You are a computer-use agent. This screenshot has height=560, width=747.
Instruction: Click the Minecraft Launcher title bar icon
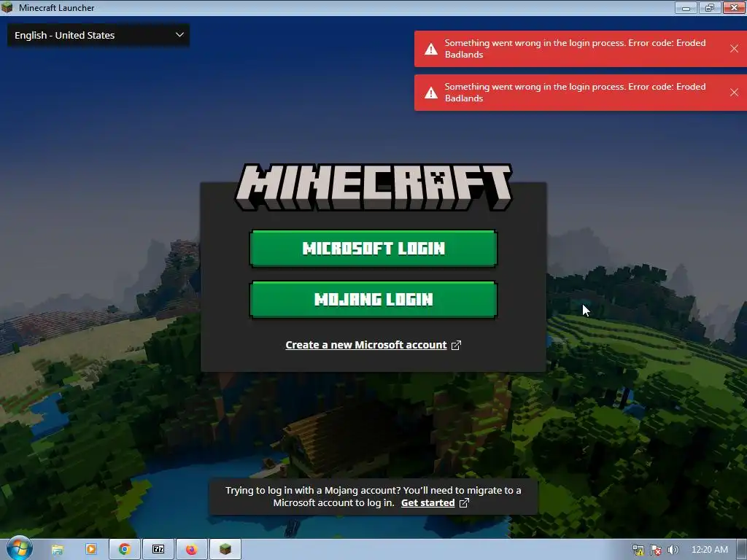pos(7,7)
